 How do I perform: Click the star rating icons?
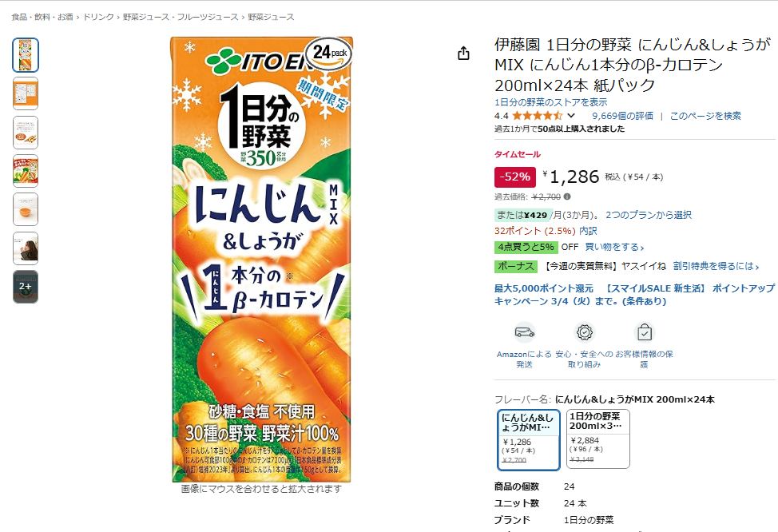[538, 116]
